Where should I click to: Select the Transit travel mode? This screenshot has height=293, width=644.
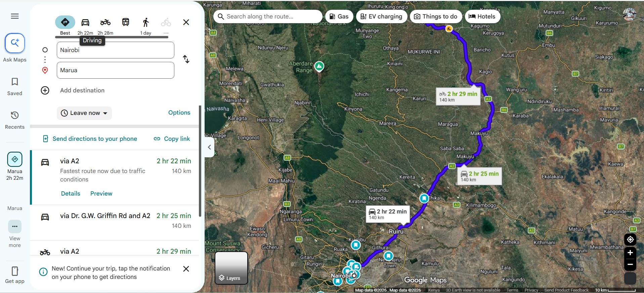pyautogui.click(x=126, y=23)
